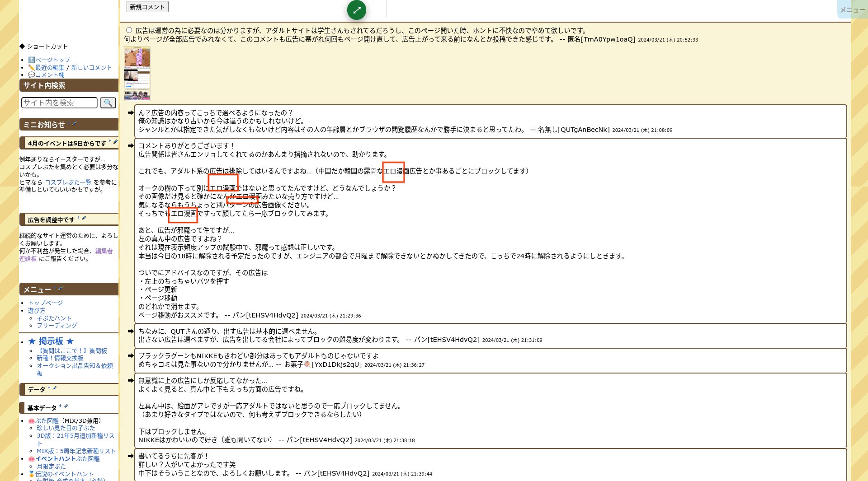The height and width of the screenshot is (481, 868).
Task: Click pencil edit icon beside データ heading
Action: (55, 388)
